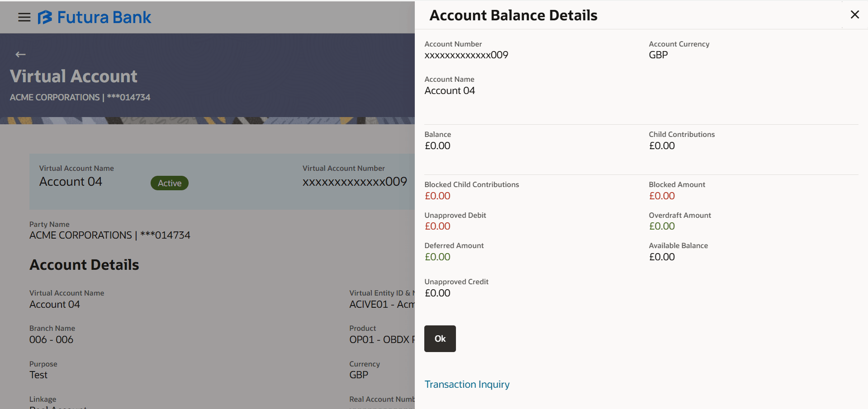This screenshot has width=868, height=409.
Task: Select the Account Number value in the details panel
Action: pos(466,55)
